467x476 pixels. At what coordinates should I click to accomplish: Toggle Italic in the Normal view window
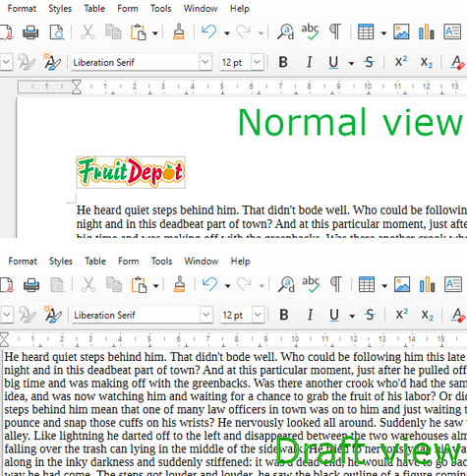pyautogui.click(x=309, y=62)
